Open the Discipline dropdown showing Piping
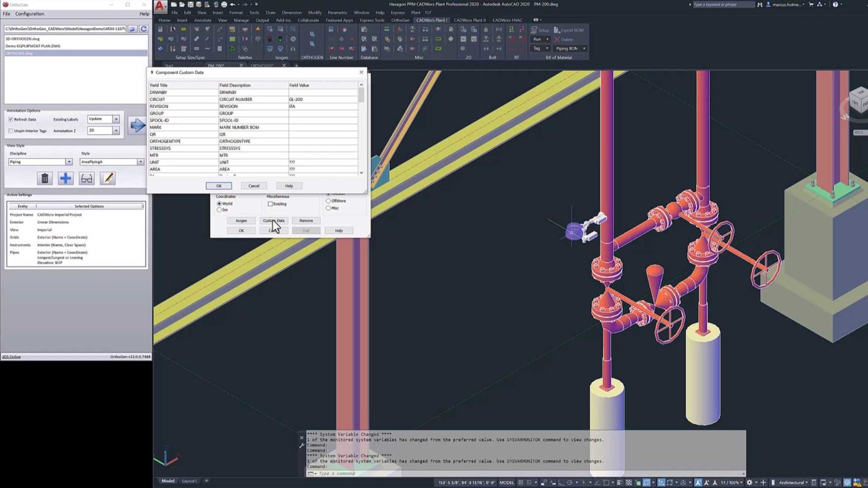This screenshot has height=488, width=868. [x=40, y=162]
